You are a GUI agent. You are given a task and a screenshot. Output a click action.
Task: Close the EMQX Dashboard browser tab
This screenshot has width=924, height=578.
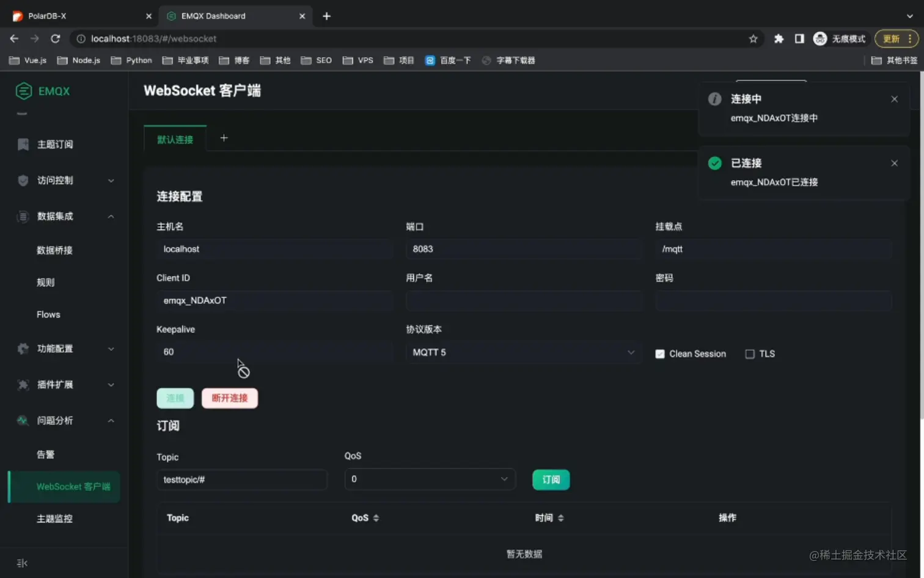click(302, 16)
